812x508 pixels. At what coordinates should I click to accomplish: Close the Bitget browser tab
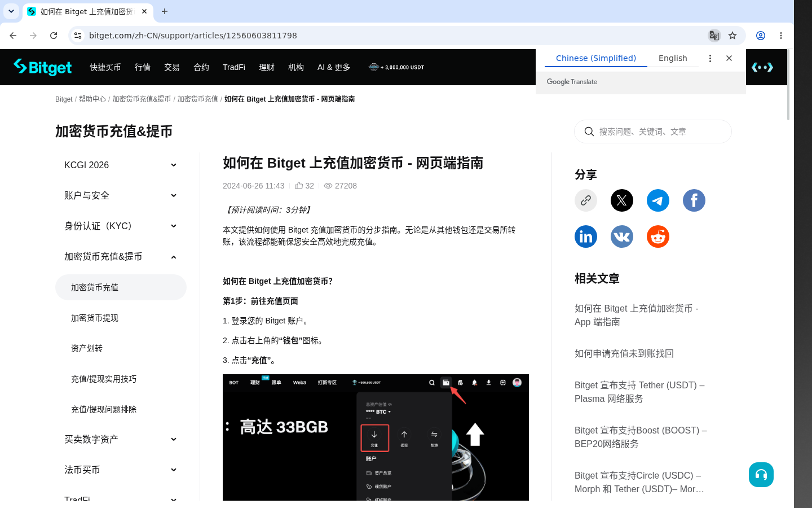click(144, 11)
